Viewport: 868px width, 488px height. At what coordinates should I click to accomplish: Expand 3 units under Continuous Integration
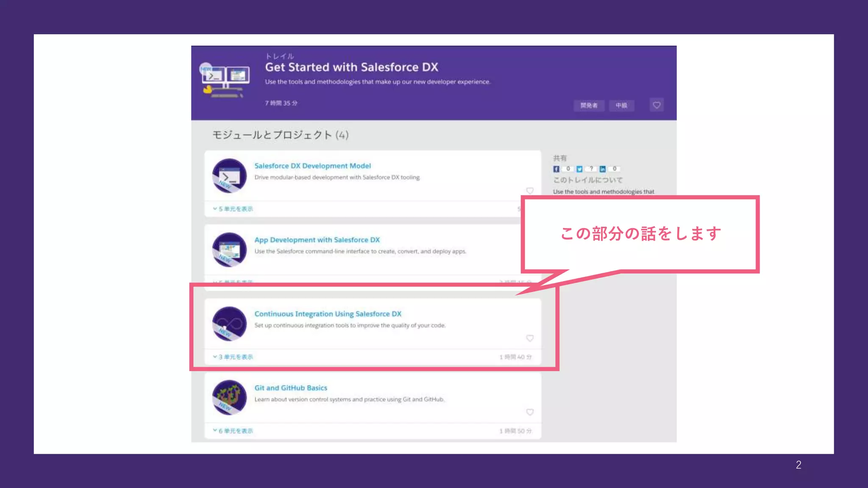tap(233, 357)
